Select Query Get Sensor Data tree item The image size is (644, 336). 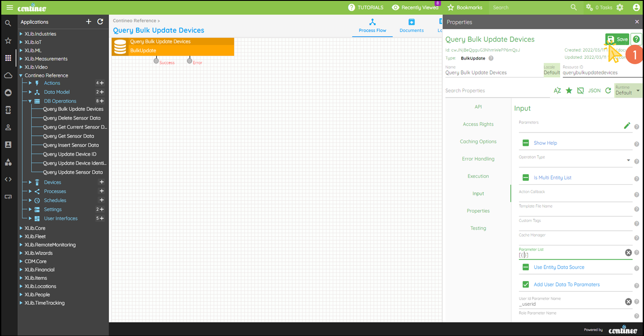click(x=68, y=136)
